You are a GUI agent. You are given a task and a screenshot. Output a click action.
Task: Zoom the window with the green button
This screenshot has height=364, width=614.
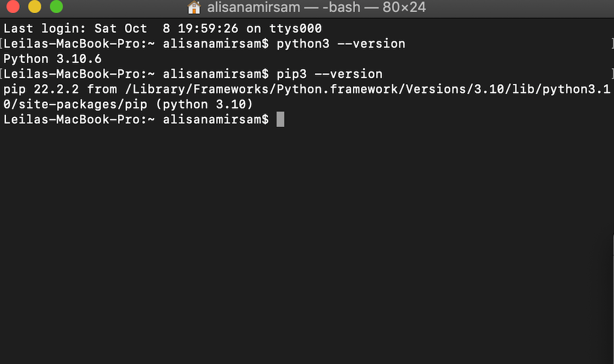click(56, 7)
